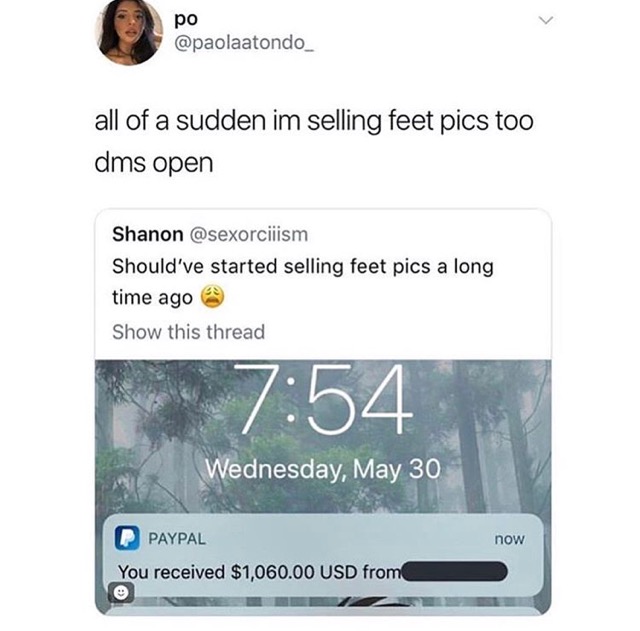Open the PayPal notification banner
This screenshot has width=640, height=631.
(323, 555)
